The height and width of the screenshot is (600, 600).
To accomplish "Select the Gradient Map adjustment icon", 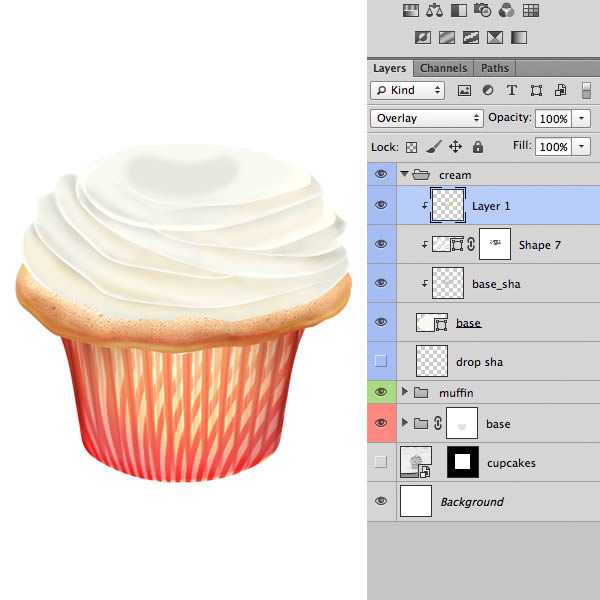I will click(518, 39).
